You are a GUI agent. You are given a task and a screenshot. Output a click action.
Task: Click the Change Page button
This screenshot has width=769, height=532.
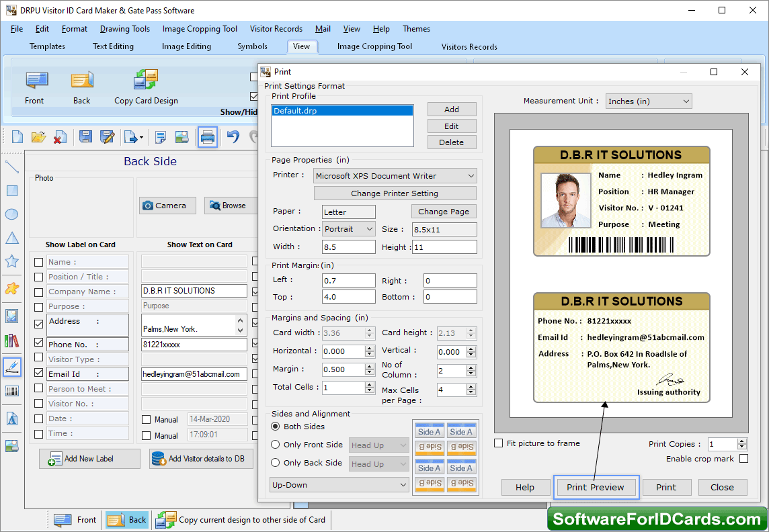click(444, 212)
